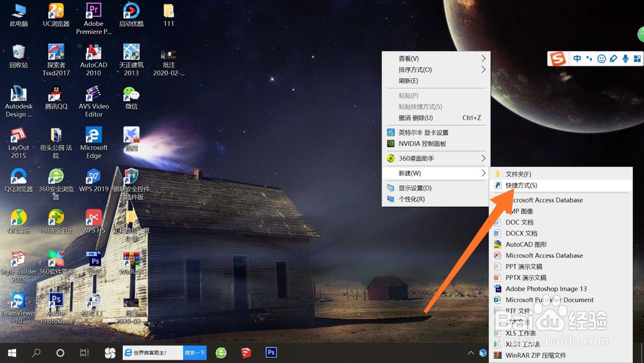This screenshot has height=363, width=644.
Task: Select the QQ浏览器 desktop icon
Action: (x=19, y=181)
